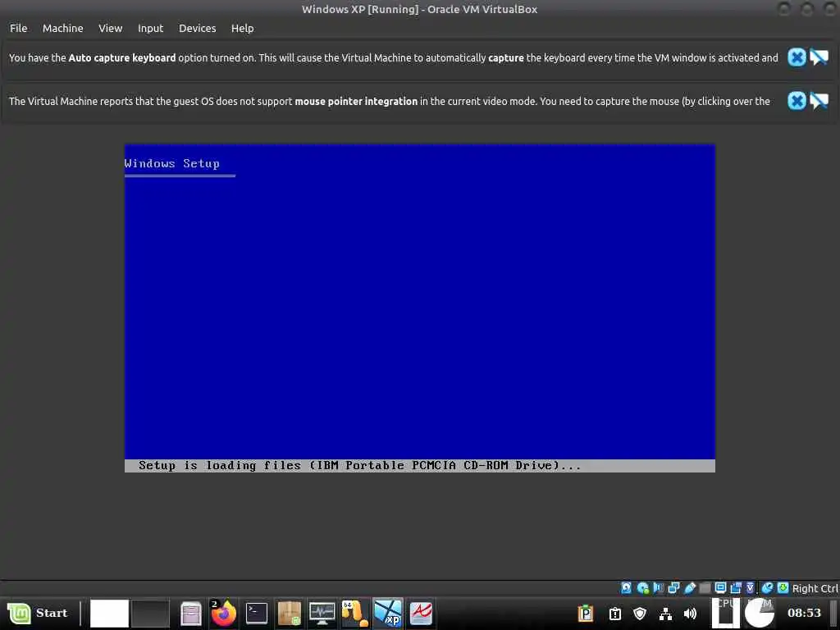Open the System Monitor from the taskbar
The height and width of the screenshot is (630, 840).
pyautogui.click(x=322, y=614)
